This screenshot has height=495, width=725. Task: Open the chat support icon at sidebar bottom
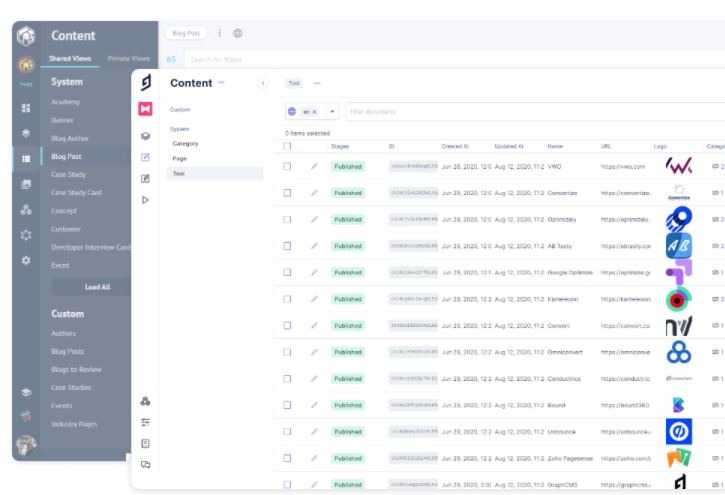[145, 464]
